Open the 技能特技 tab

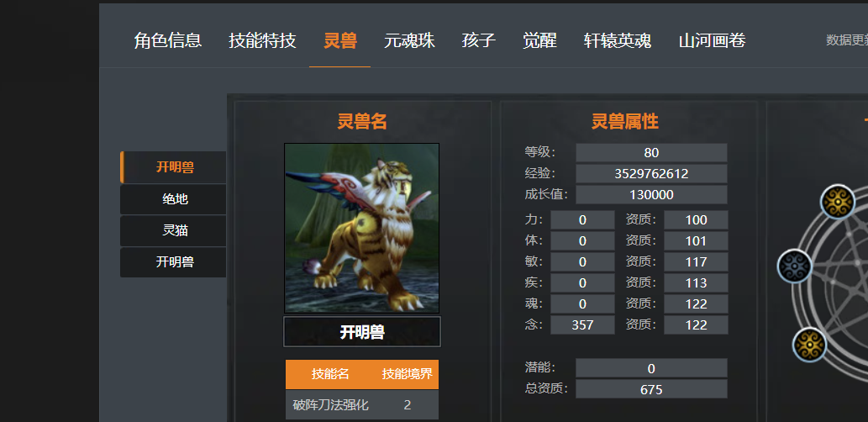(x=262, y=40)
